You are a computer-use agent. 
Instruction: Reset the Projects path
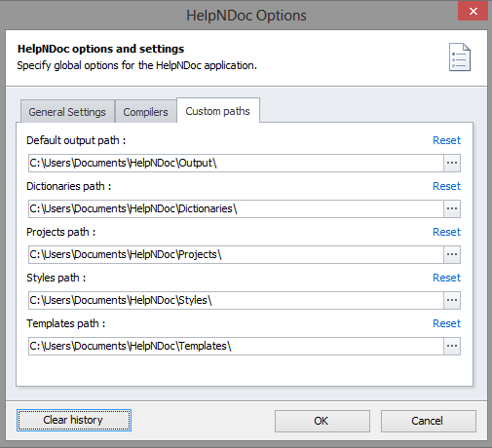click(446, 232)
